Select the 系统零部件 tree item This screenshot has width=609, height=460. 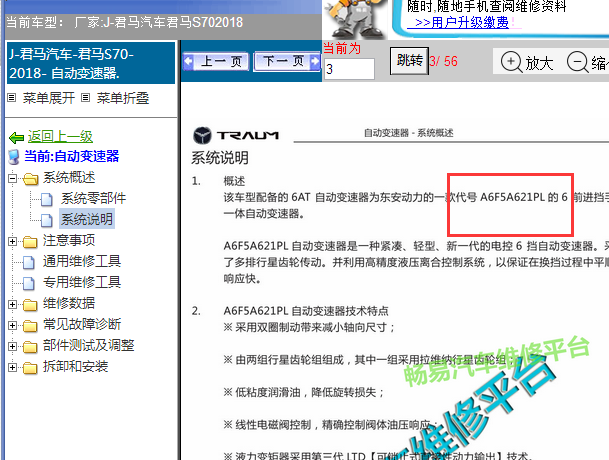(93, 198)
